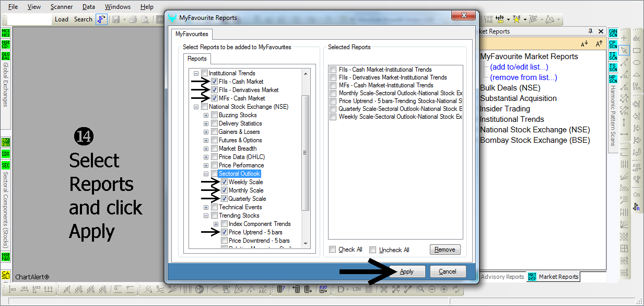Image resolution: width=644 pixels, height=306 pixels.
Task: Click the Apply button
Action: coord(407,271)
